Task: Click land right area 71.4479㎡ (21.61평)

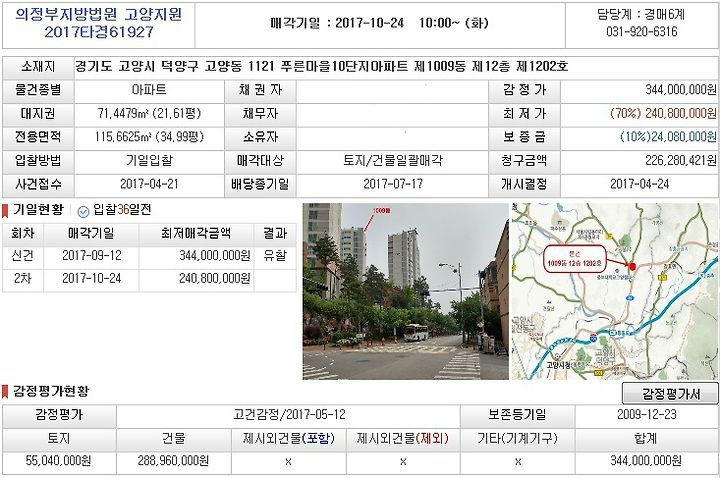Action: pos(149,113)
